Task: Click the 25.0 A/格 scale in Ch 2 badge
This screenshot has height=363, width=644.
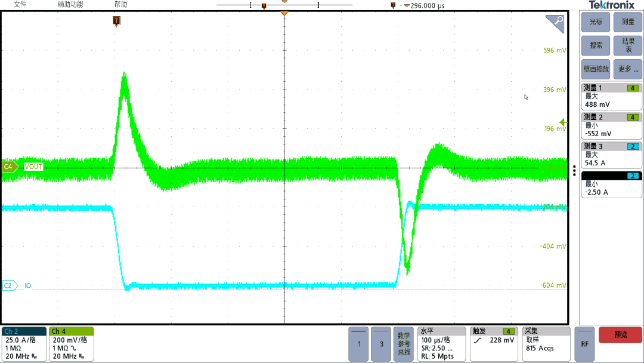Action: coord(20,340)
